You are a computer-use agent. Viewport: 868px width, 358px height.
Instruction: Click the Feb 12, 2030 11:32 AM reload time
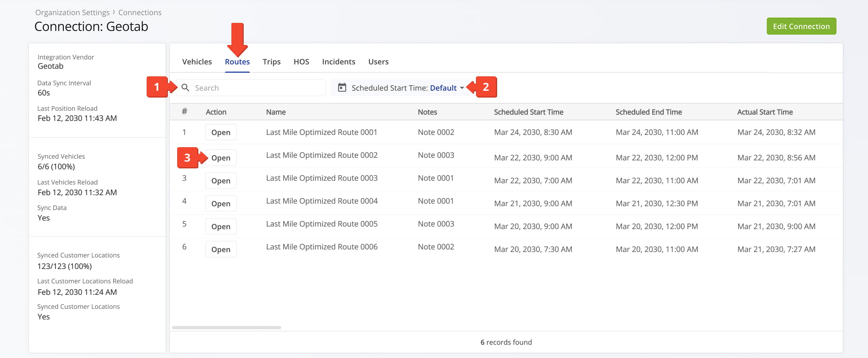tap(77, 193)
